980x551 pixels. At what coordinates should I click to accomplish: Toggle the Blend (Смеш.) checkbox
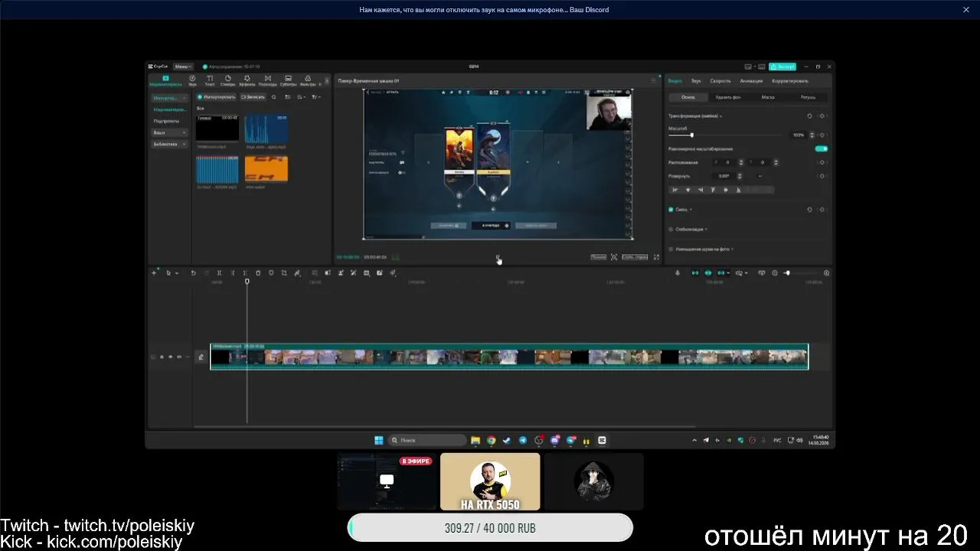(671, 209)
